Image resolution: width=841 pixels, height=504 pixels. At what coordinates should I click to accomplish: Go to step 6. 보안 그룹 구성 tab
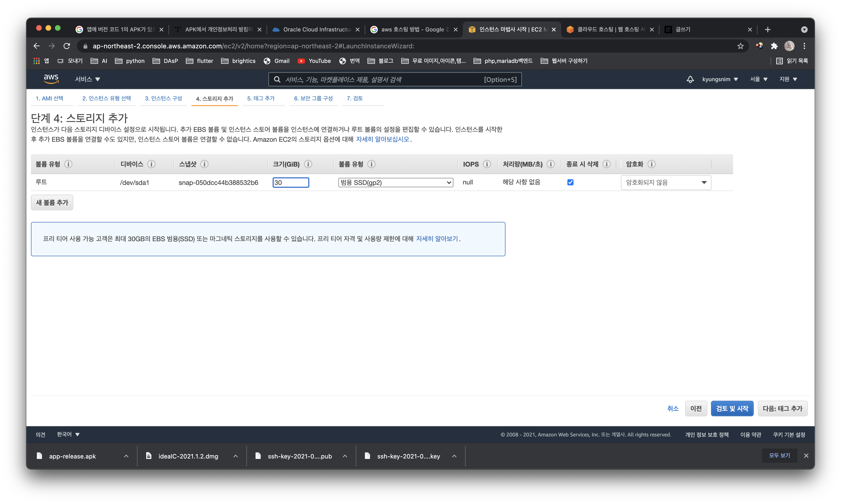pyautogui.click(x=313, y=99)
